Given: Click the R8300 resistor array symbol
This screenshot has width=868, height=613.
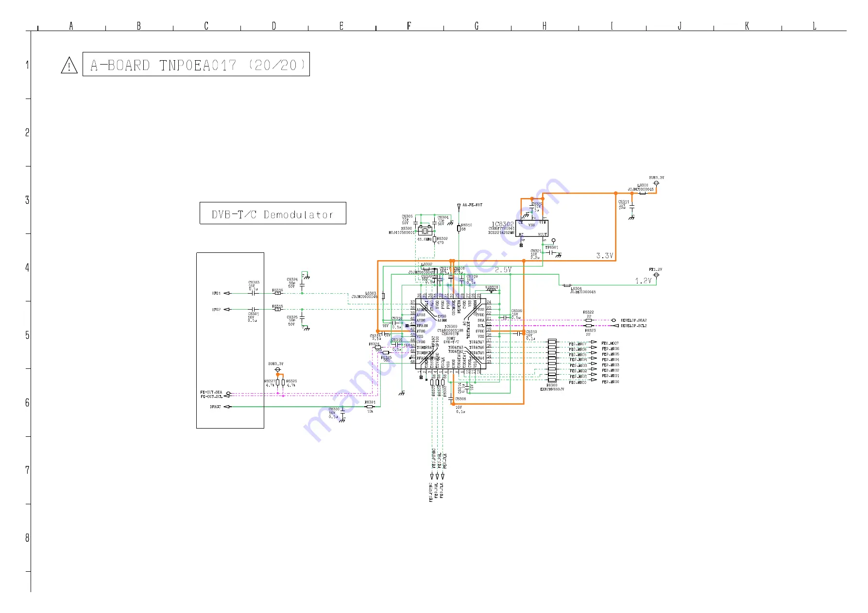Looking at the screenshot, I should click(x=552, y=361).
